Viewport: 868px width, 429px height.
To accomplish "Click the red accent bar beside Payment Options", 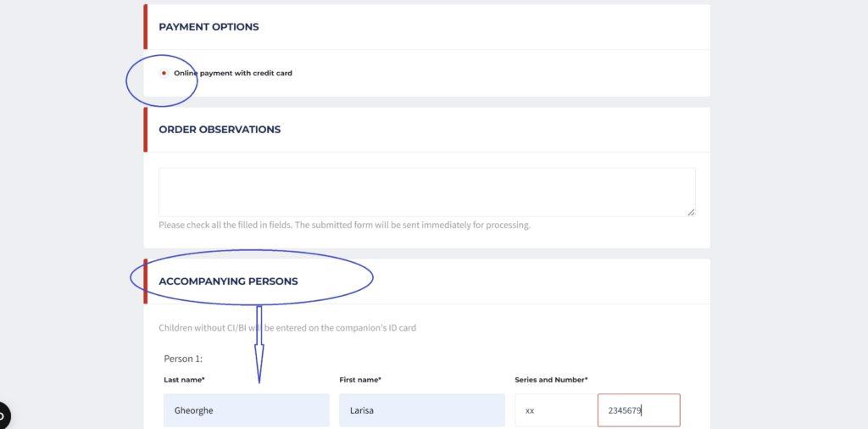I will (x=146, y=26).
